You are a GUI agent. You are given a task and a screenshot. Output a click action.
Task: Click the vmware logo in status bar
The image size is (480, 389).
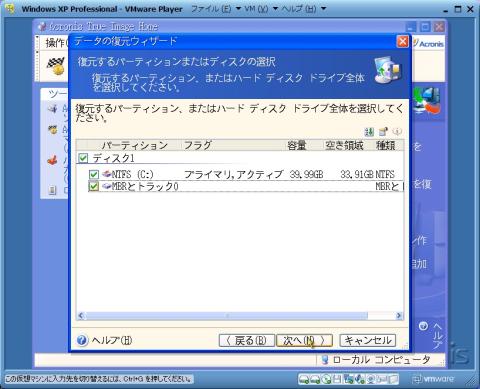click(x=433, y=379)
